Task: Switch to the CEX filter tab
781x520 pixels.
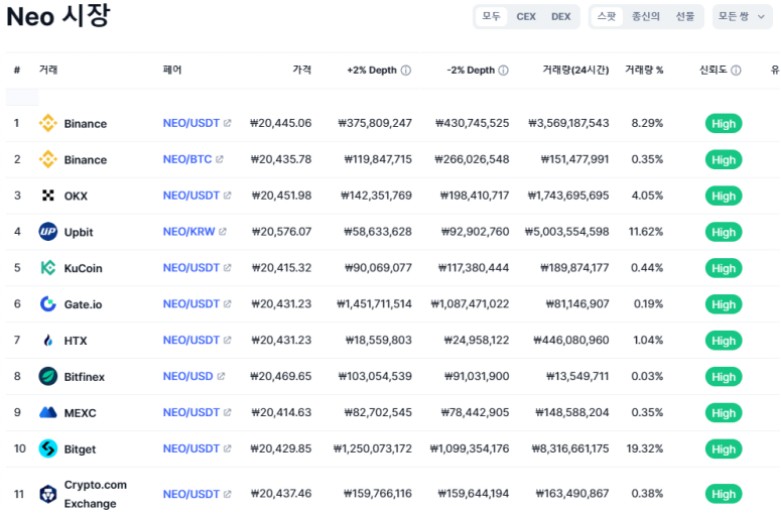Action: pyautogui.click(x=526, y=16)
